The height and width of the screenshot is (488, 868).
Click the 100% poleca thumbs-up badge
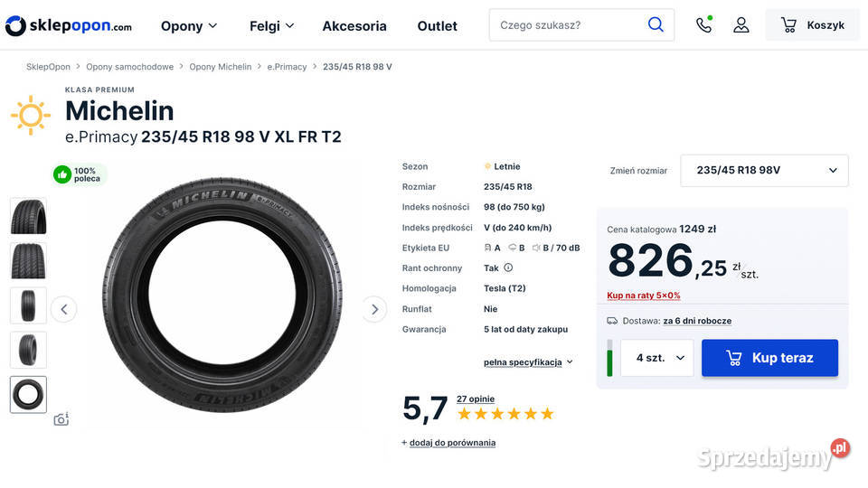(x=80, y=174)
